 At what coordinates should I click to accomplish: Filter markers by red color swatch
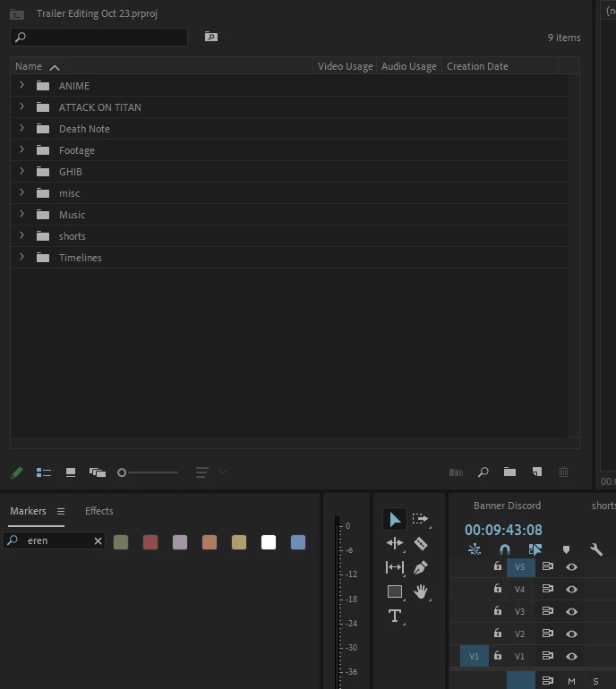[x=150, y=542]
